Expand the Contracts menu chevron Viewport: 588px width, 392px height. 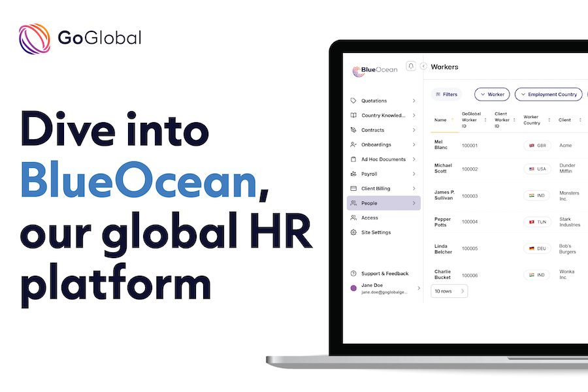coord(414,130)
